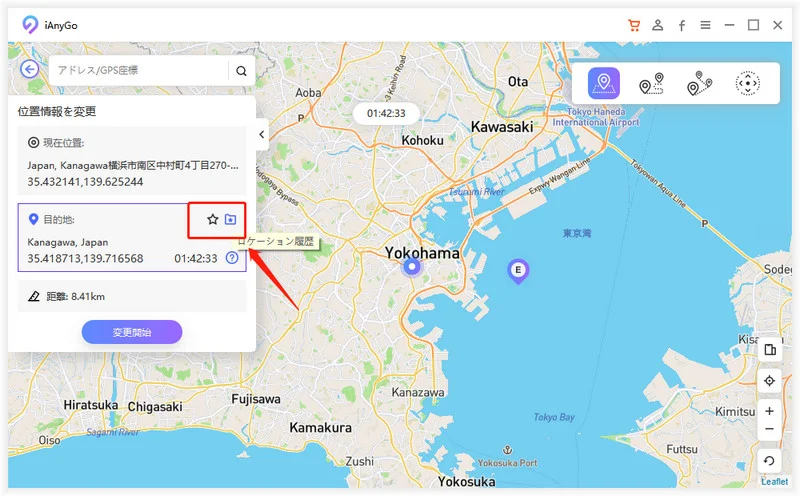Click the magnifier search button

pyautogui.click(x=241, y=71)
